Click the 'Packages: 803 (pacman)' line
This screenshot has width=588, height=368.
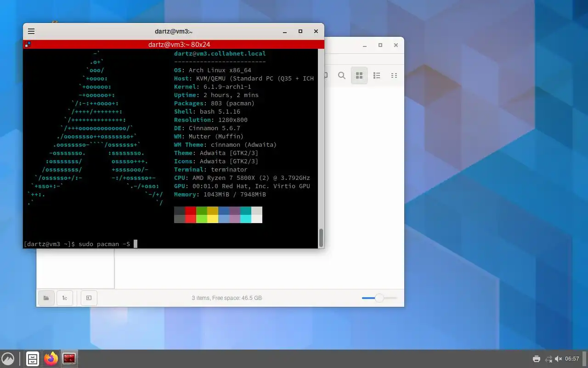(215, 103)
